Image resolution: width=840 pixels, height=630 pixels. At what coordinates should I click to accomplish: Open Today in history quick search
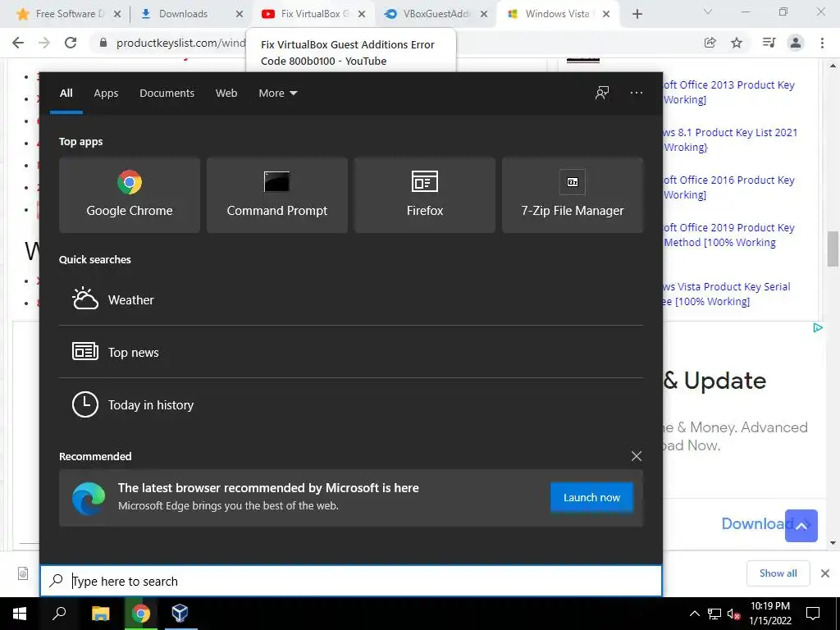(351, 404)
